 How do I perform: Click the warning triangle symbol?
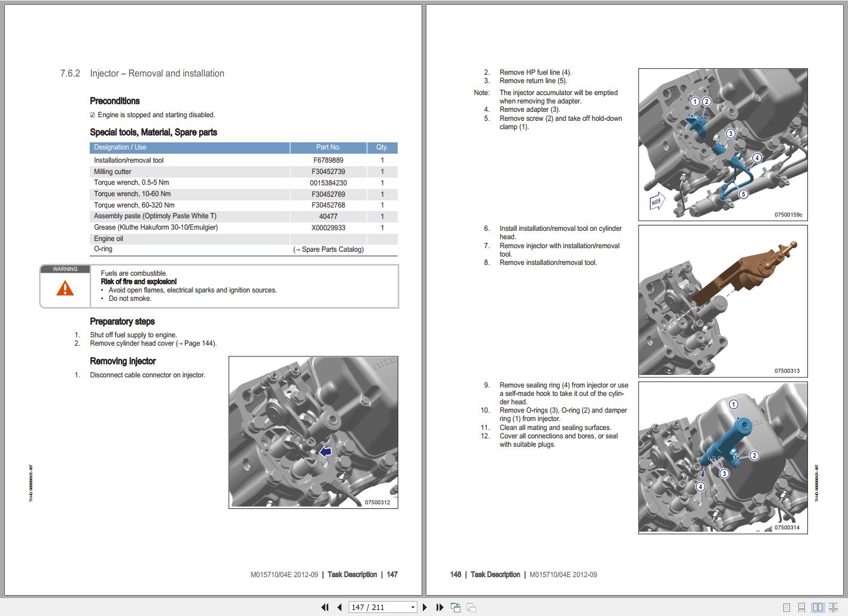pos(65,288)
